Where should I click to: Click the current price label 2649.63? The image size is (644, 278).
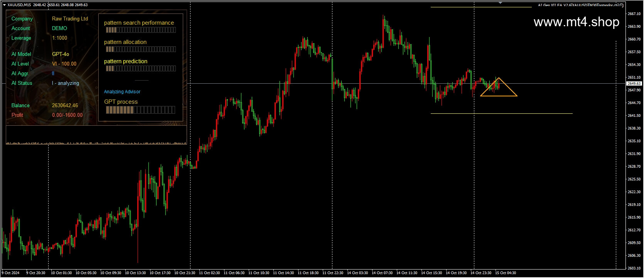[x=634, y=84]
